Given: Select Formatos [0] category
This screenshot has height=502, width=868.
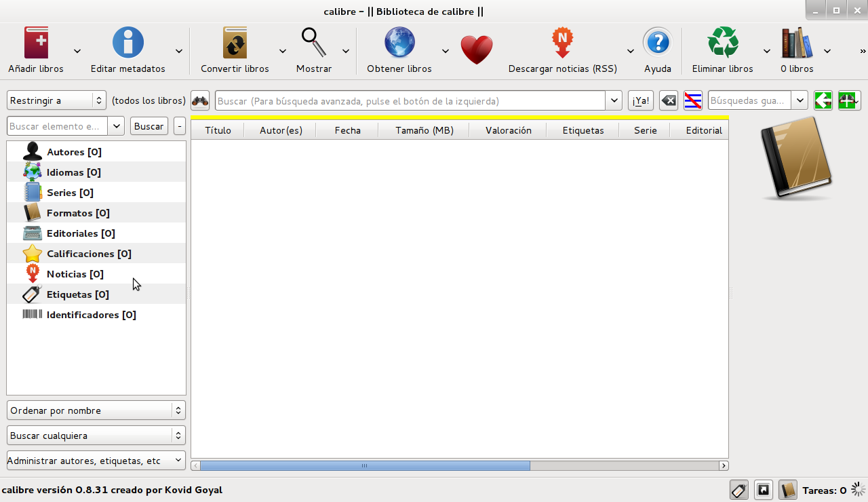Looking at the screenshot, I should coord(96,213).
